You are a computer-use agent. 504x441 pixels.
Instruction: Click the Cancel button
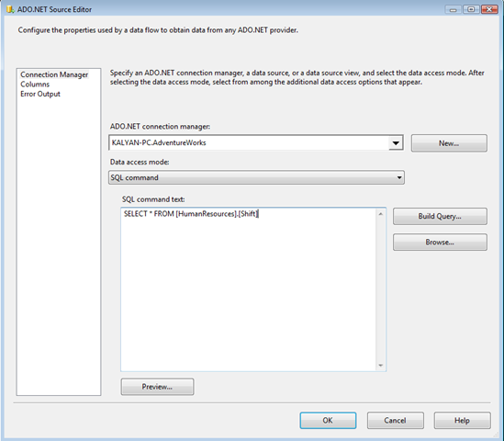pyautogui.click(x=396, y=421)
